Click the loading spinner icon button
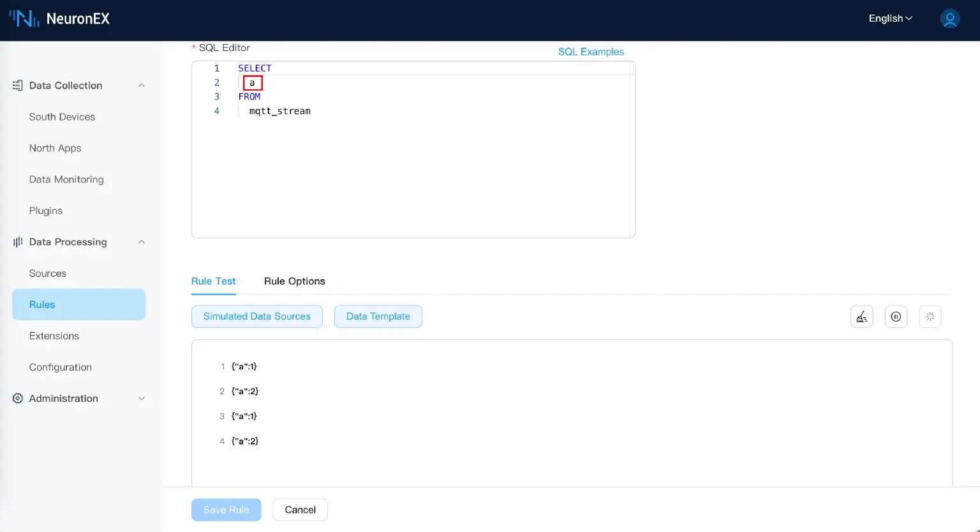This screenshot has height=532, width=980. click(930, 316)
